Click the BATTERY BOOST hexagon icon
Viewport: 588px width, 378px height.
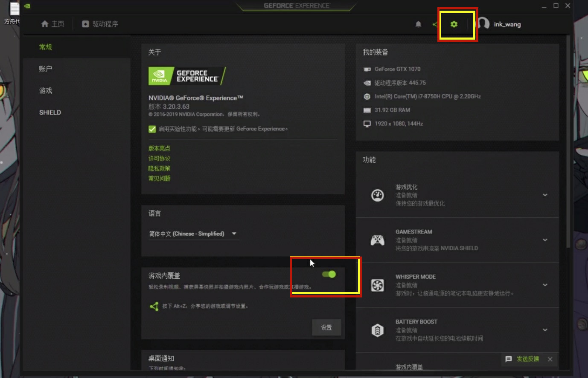pyautogui.click(x=377, y=330)
